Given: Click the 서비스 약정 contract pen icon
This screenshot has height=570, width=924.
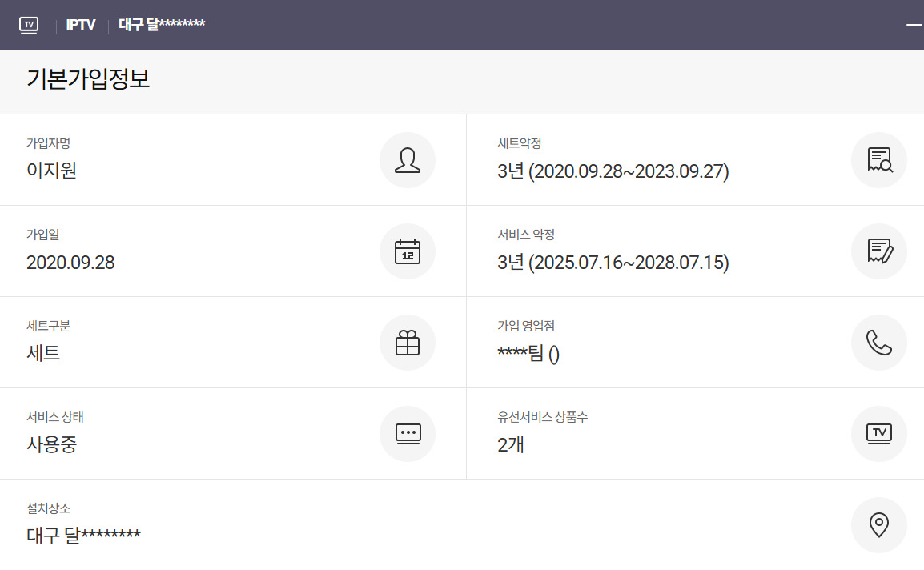Looking at the screenshot, I should 878,251.
